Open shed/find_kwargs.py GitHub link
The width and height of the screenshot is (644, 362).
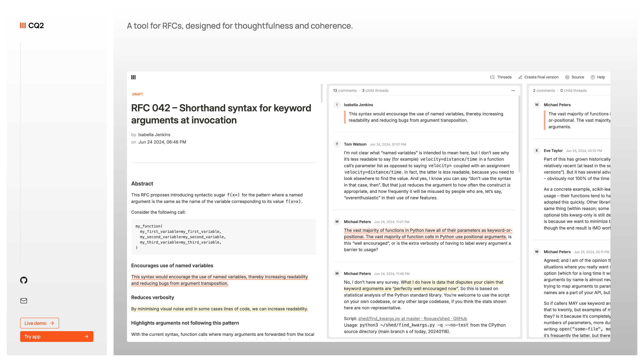point(412,318)
